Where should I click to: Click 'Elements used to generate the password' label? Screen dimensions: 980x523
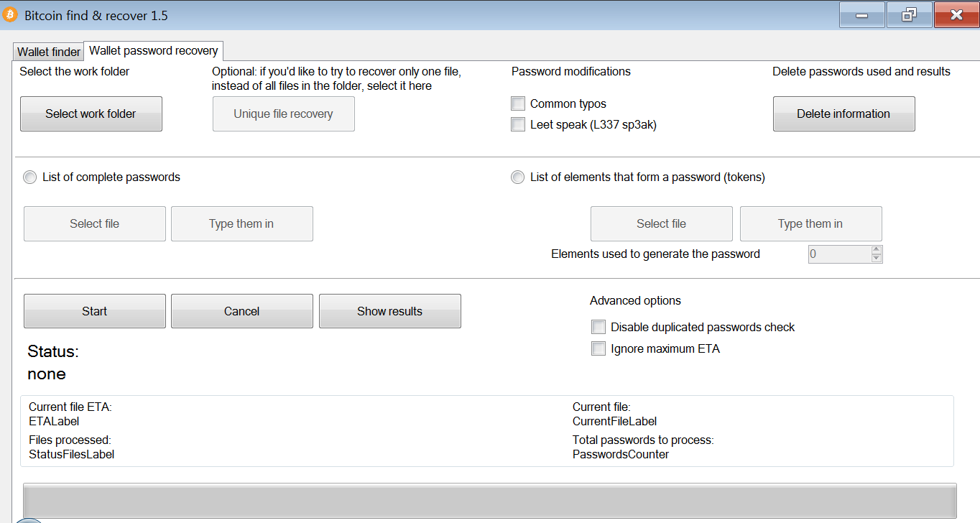[x=655, y=254]
